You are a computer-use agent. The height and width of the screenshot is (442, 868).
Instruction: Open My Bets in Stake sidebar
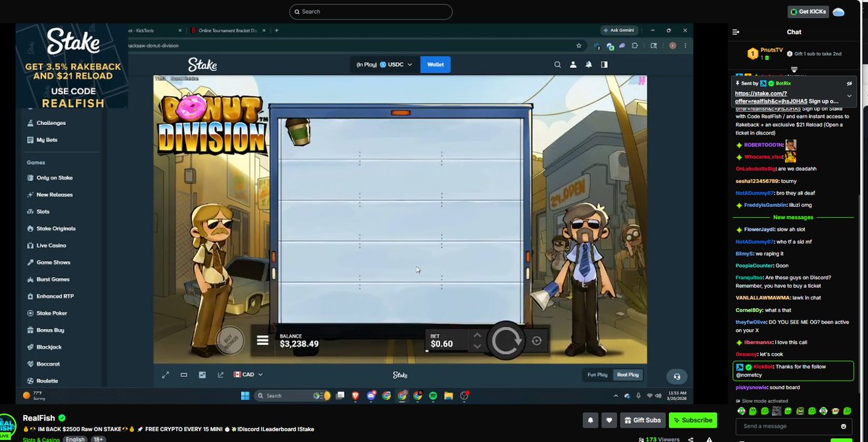pos(47,140)
